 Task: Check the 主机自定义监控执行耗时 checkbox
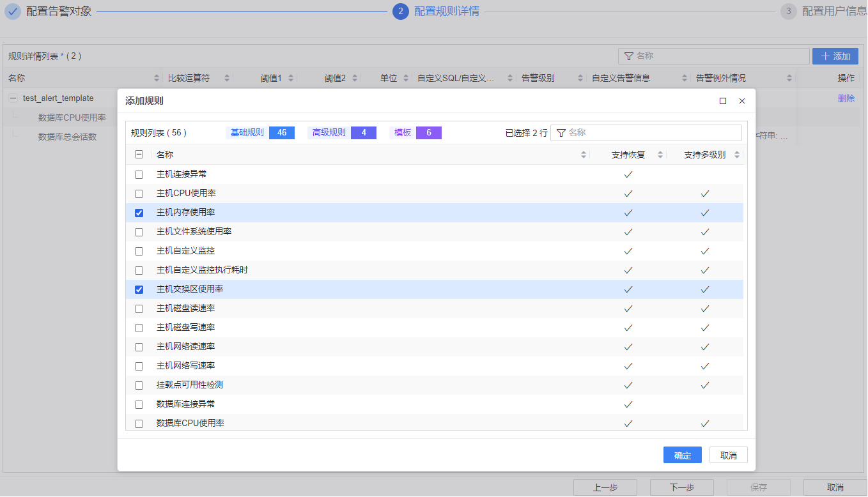click(x=139, y=270)
